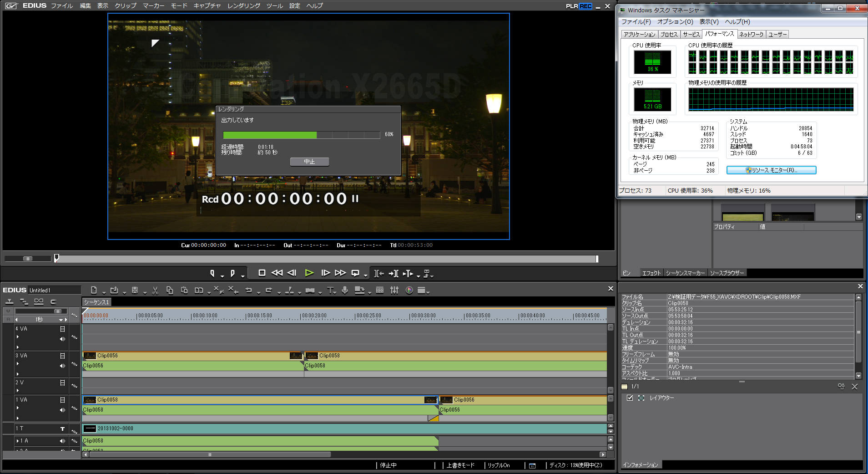Click the Undo arrow icon
Screen dimensions: 868x474
point(249,290)
